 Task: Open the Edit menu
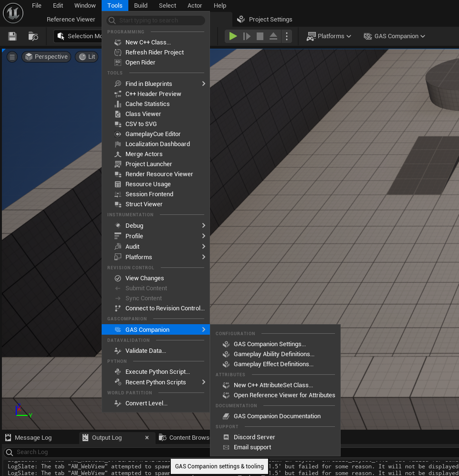pos(58,5)
